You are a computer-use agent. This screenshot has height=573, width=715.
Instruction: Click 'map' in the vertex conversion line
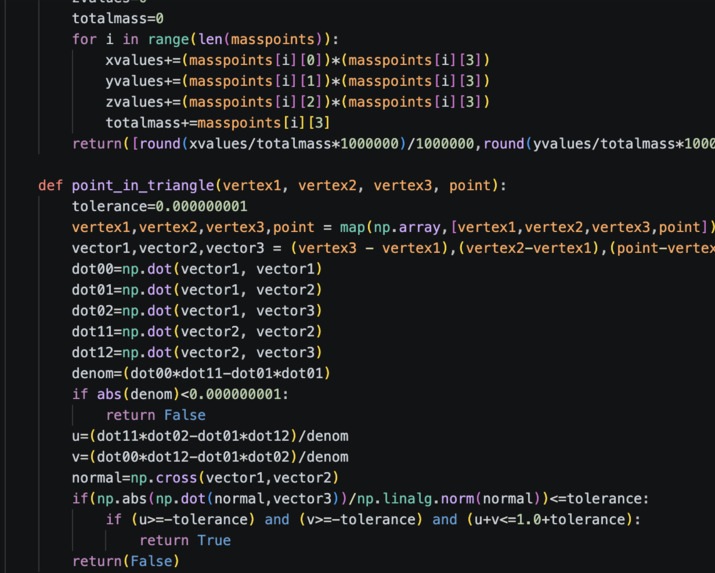tap(352, 227)
